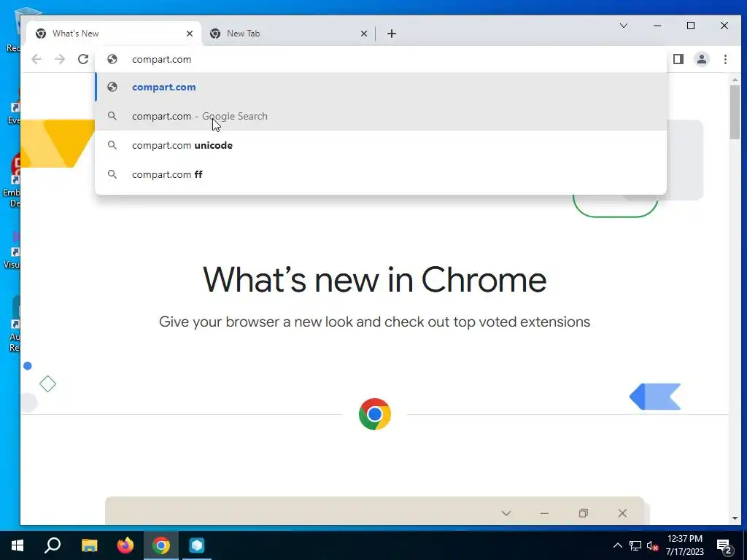Maximize the Chrome window
The height and width of the screenshot is (560, 747).
click(x=691, y=26)
